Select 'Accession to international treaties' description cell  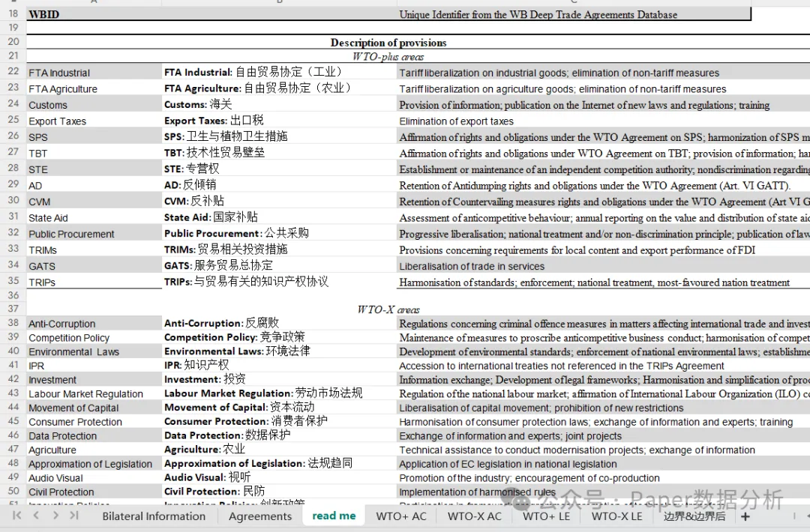point(603,366)
